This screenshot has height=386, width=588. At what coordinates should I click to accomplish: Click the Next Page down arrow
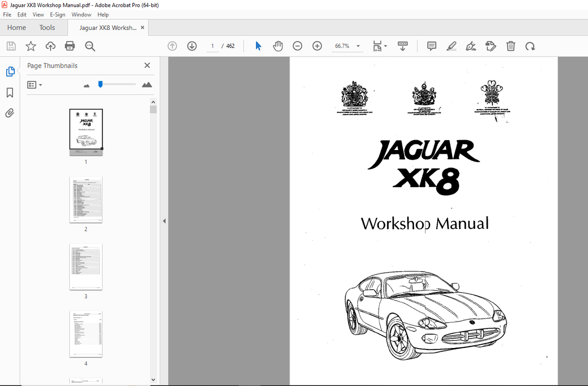coord(192,46)
